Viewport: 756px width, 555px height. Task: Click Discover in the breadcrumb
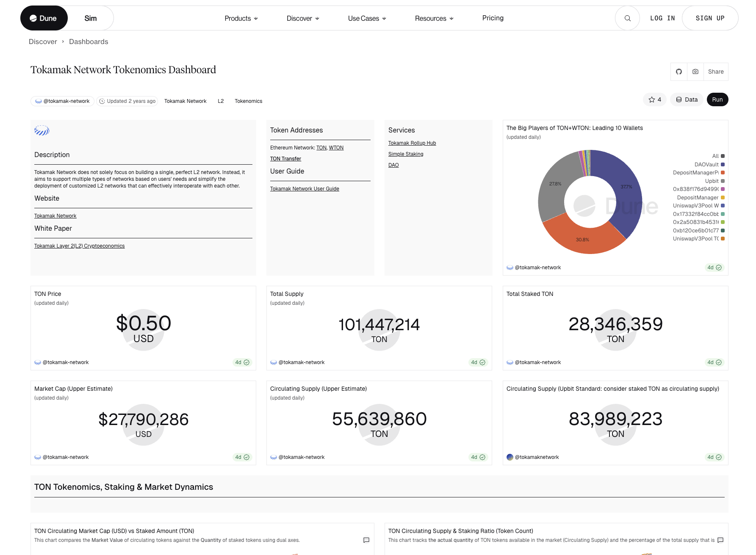43,41
